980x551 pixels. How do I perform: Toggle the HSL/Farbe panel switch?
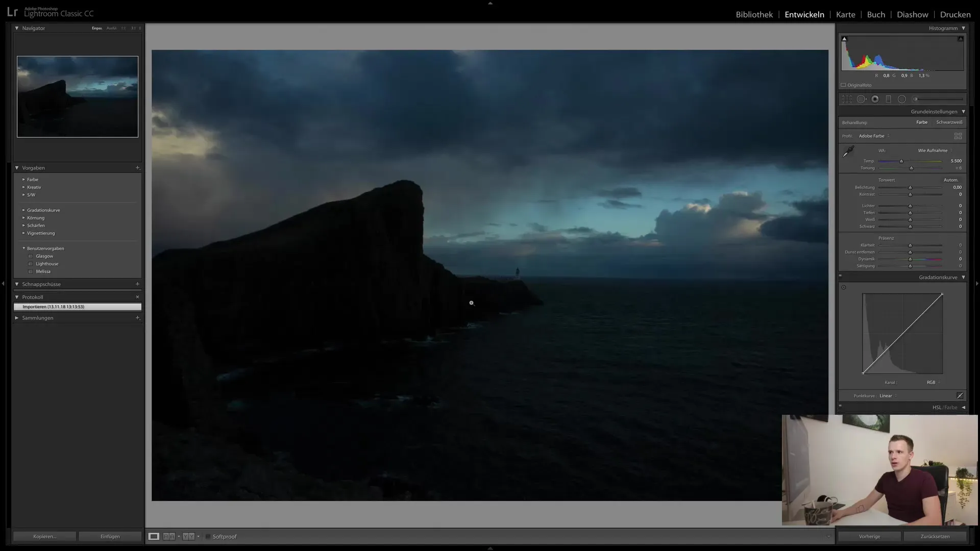coord(840,406)
